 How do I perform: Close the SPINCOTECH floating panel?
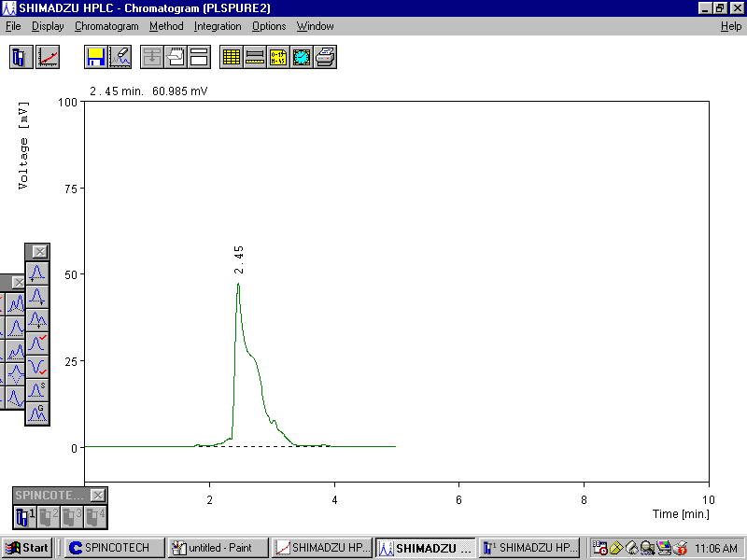pyautogui.click(x=98, y=495)
